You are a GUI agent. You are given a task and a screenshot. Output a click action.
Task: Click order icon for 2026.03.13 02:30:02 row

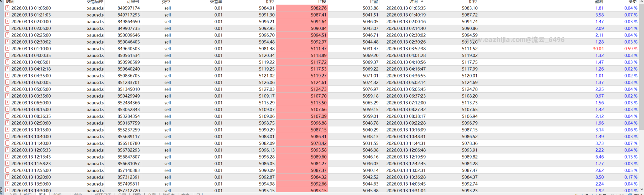click(x=7, y=42)
